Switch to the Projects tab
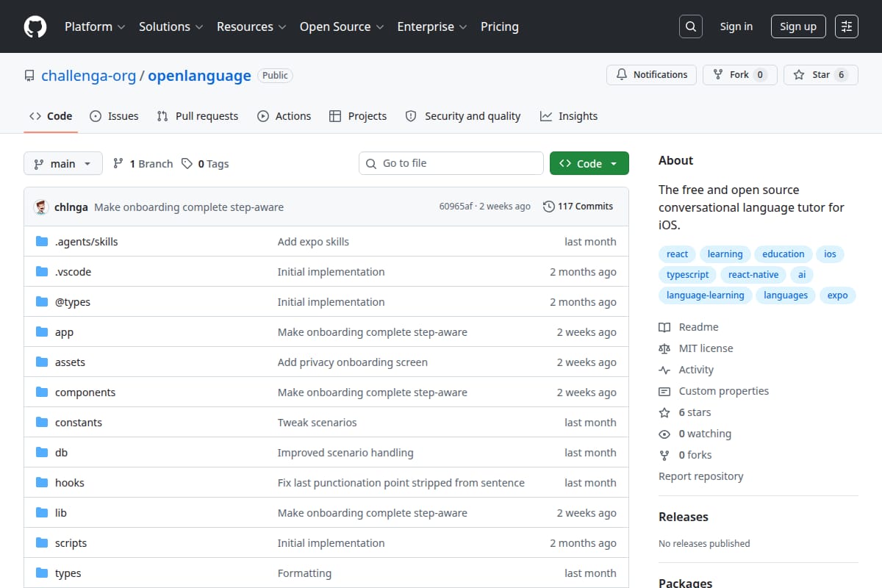Image resolution: width=882 pixels, height=588 pixels. tap(358, 116)
